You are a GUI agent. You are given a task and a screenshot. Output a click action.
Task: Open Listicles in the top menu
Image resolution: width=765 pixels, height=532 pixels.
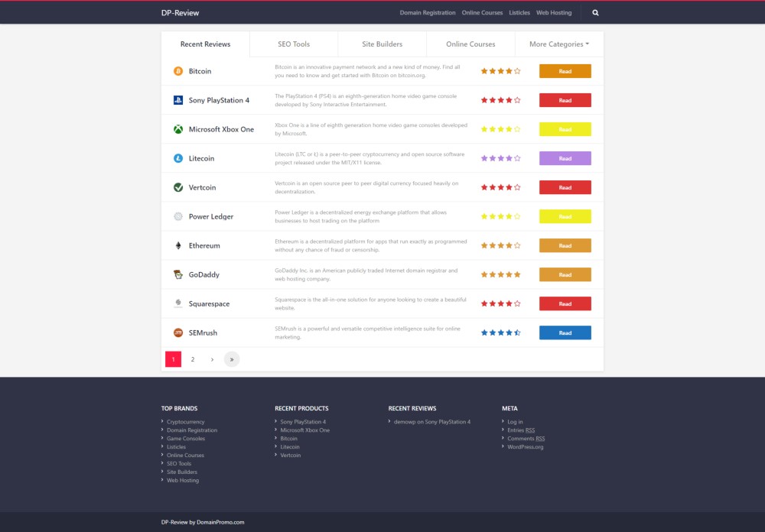519,13
